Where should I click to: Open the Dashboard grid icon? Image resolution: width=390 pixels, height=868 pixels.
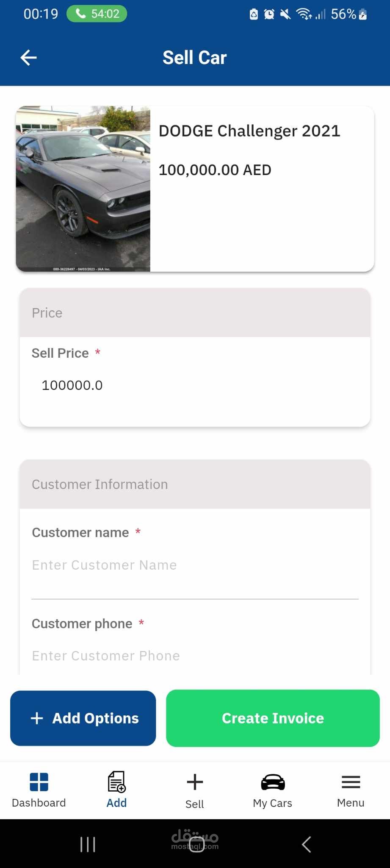click(x=39, y=782)
